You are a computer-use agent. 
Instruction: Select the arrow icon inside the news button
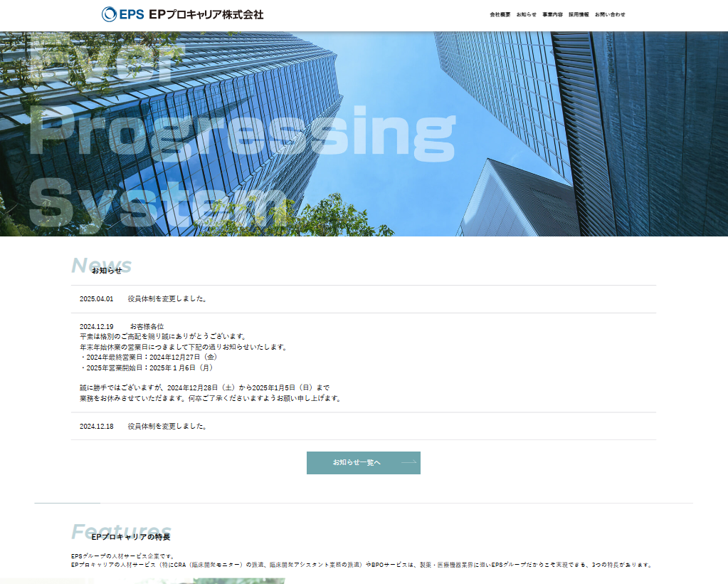click(408, 462)
